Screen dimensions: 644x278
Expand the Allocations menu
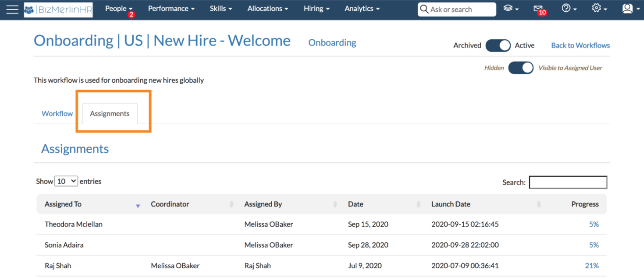click(x=268, y=9)
